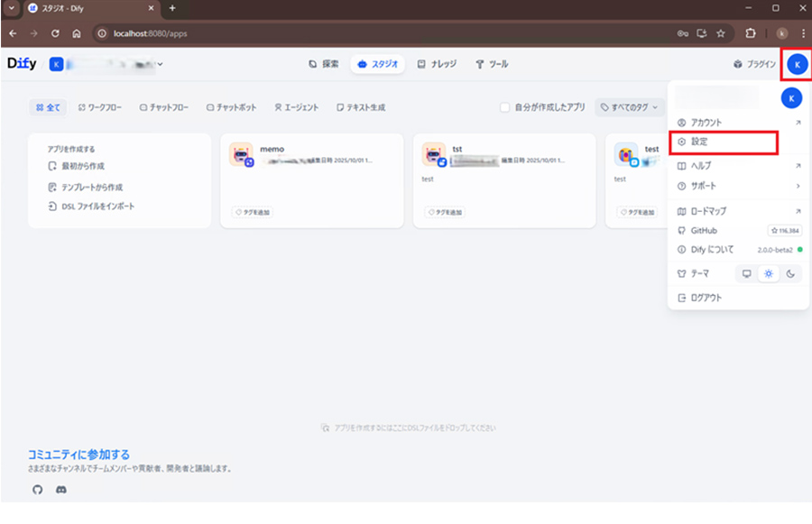The width and height of the screenshot is (812, 524).
Task: Switch to dark theme
Action: (x=790, y=274)
